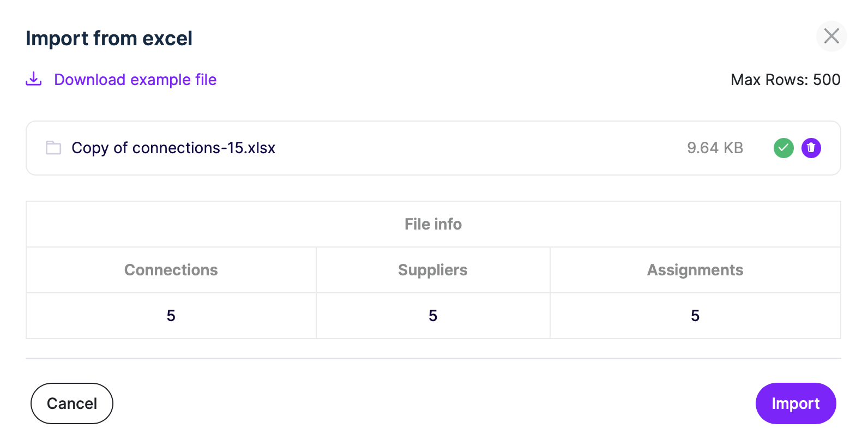Select the Suppliers column header
This screenshot has height=446, width=868.
pos(433,270)
